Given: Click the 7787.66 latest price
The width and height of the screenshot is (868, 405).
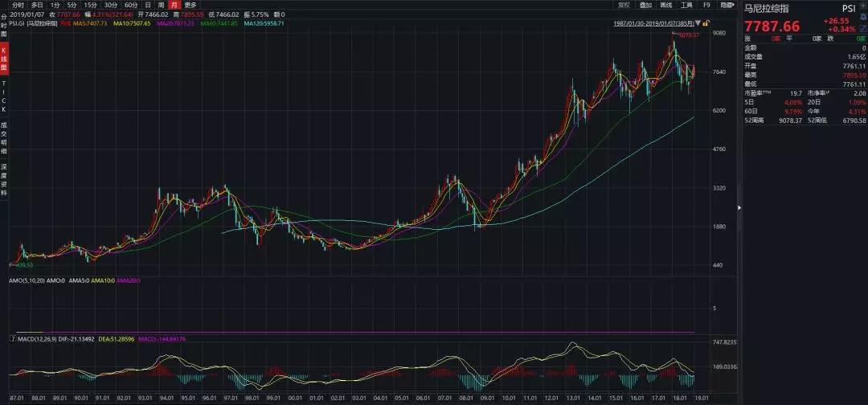Looking at the screenshot, I should click(772, 26).
